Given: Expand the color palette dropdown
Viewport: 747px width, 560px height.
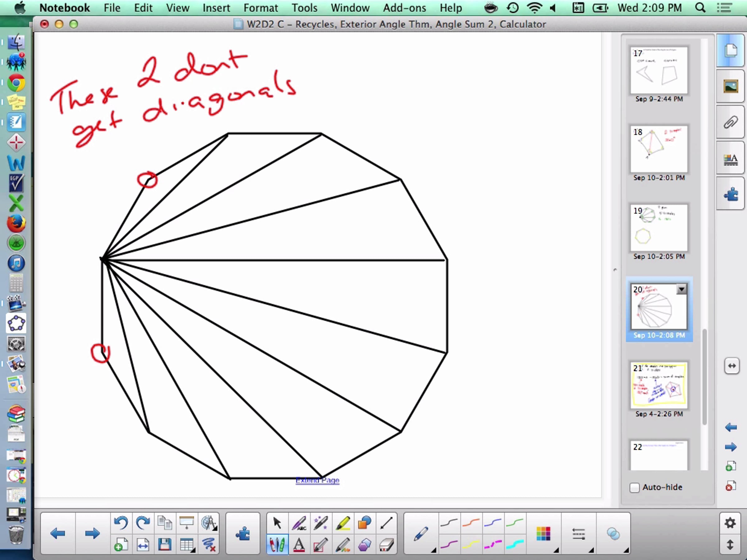Looking at the screenshot, I should (x=544, y=534).
